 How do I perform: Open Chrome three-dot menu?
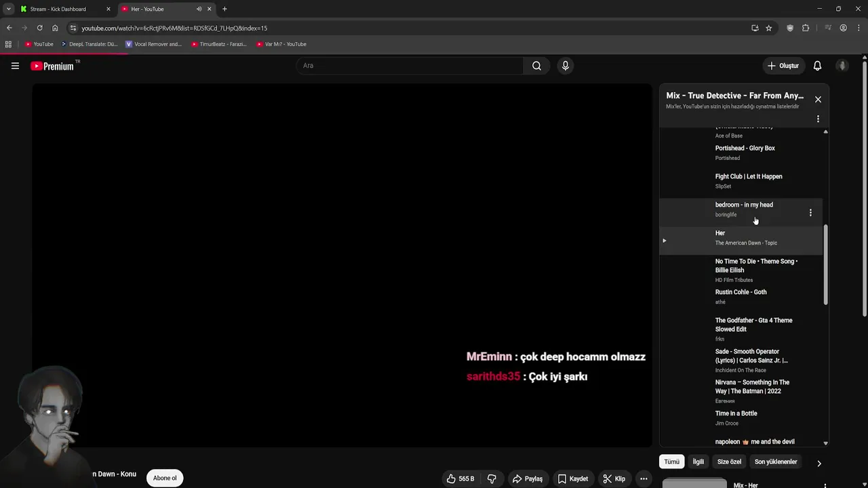[x=858, y=28]
